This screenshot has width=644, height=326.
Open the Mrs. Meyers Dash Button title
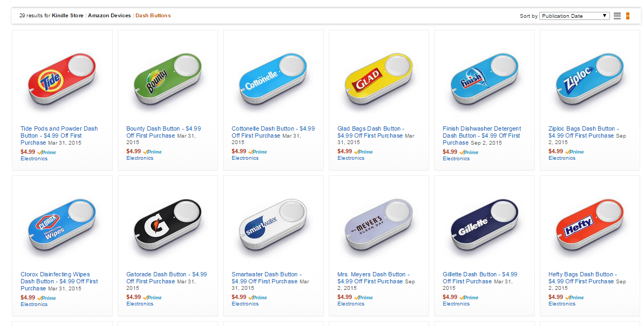(371, 274)
